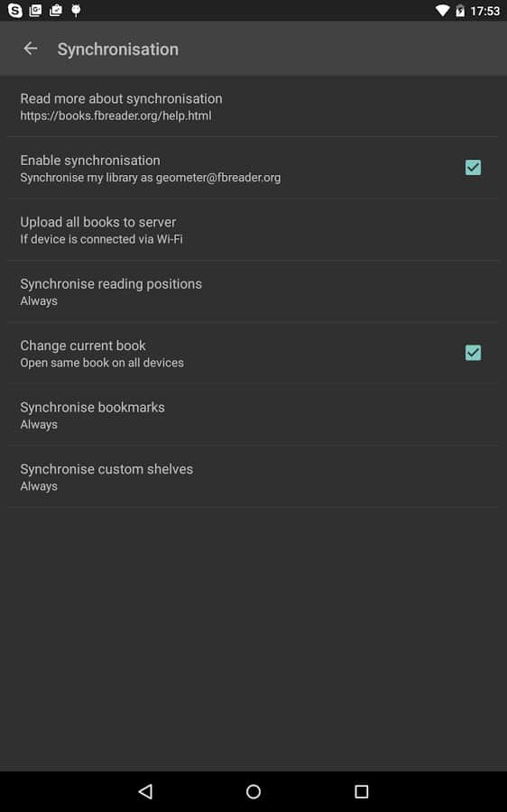
Task: Open Upload all books to server setting
Action: (253, 230)
